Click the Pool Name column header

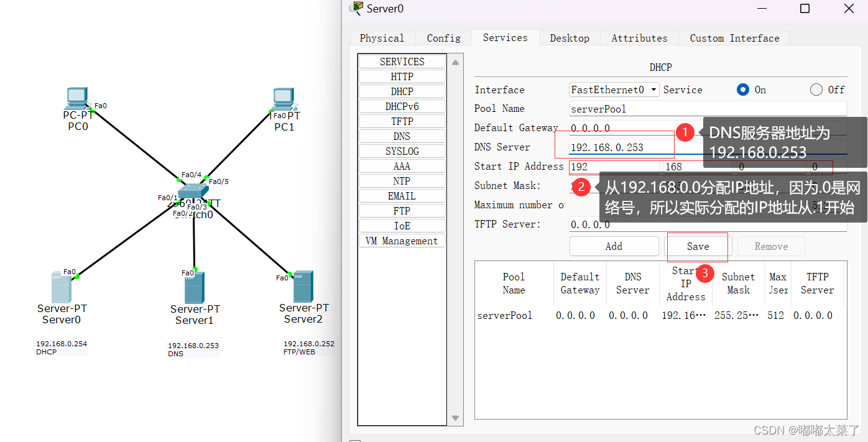(514, 283)
